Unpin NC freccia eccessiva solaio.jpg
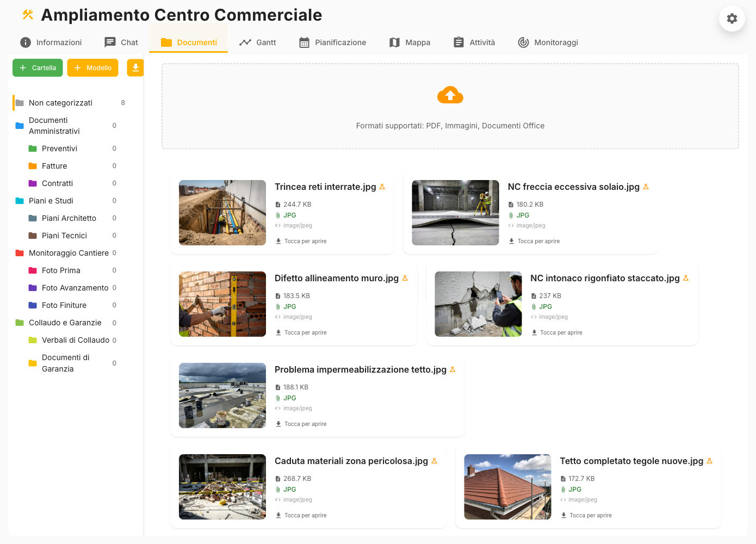Viewport: 756px width, 544px height. click(645, 186)
